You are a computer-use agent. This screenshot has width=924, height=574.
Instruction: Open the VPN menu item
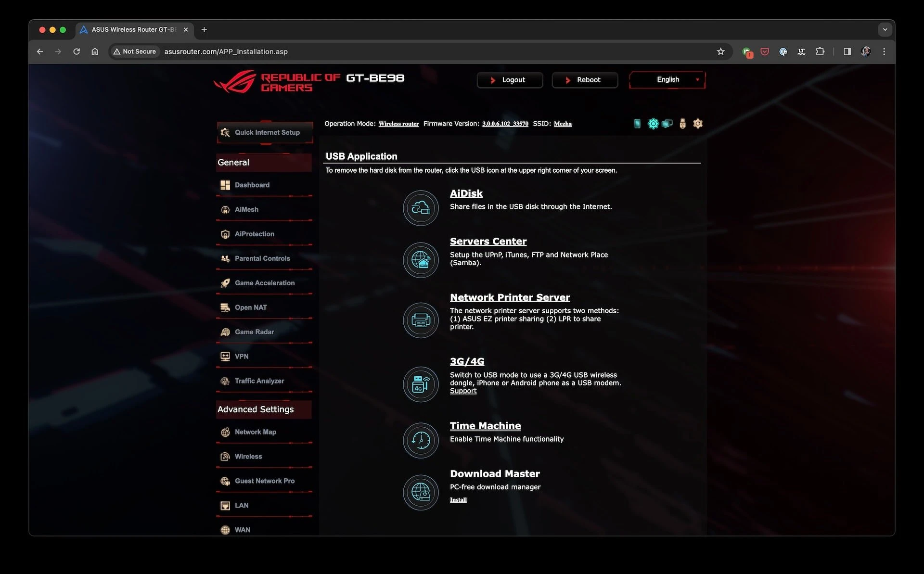coord(264,357)
